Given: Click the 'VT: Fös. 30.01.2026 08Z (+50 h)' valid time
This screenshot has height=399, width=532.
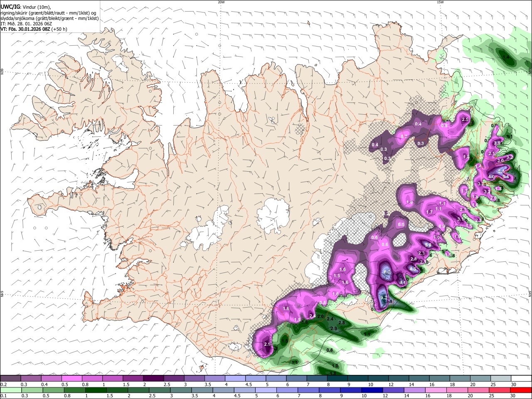Looking at the screenshot, I should (34, 29).
